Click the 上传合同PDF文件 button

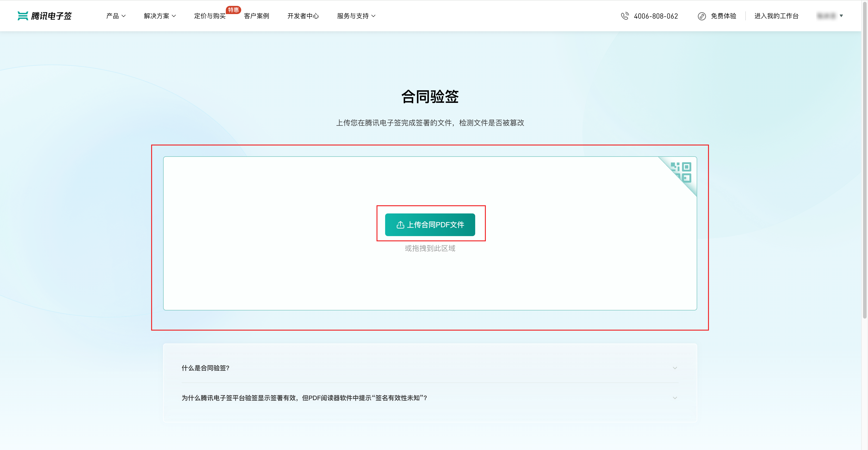pyautogui.click(x=430, y=225)
